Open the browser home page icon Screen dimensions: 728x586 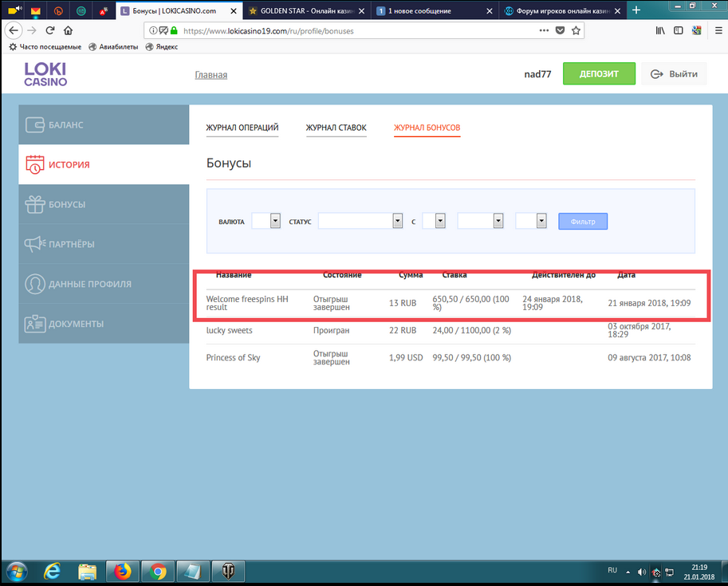[x=69, y=30]
